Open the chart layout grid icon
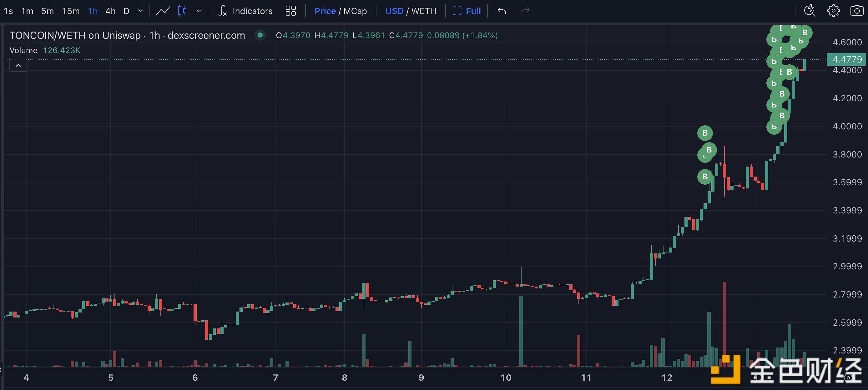This screenshot has width=868, height=390. point(290,11)
